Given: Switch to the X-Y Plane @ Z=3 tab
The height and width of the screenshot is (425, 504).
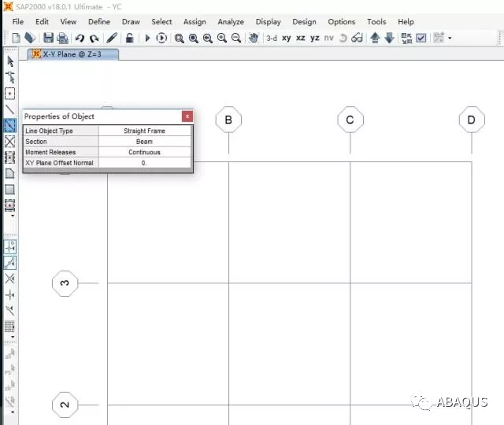Looking at the screenshot, I should pos(73,54).
